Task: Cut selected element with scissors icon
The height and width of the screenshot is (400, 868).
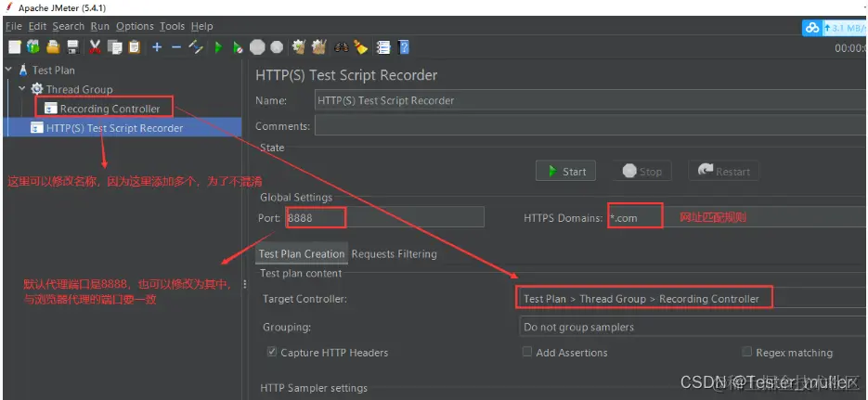Action: click(95, 47)
